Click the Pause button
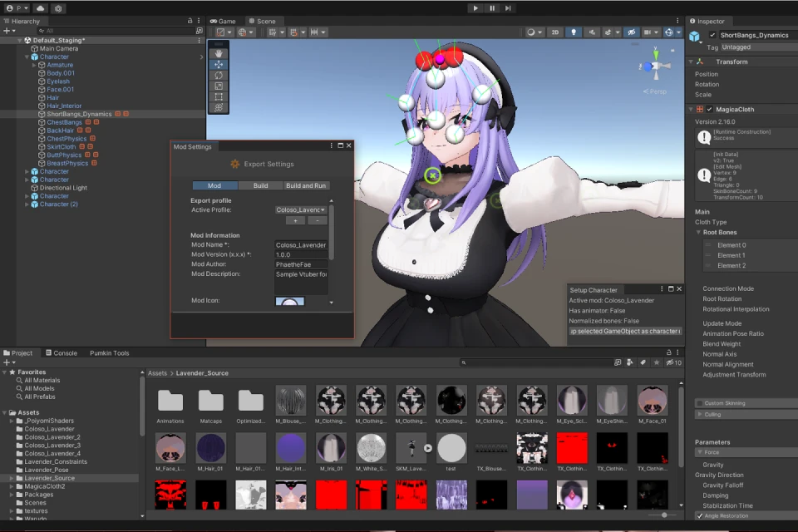This screenshot has height=532, width=798. point(491,8)
